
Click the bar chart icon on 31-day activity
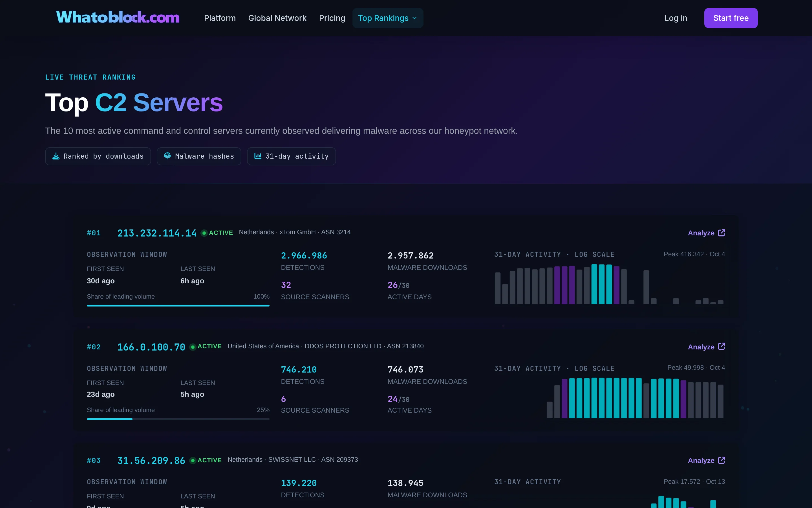pyautogui.click(x=258, y=156)
